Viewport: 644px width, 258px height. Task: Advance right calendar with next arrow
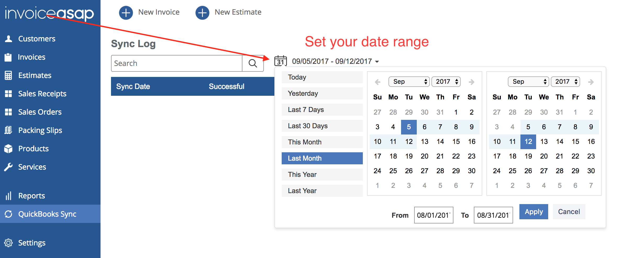tap(591, 82)
